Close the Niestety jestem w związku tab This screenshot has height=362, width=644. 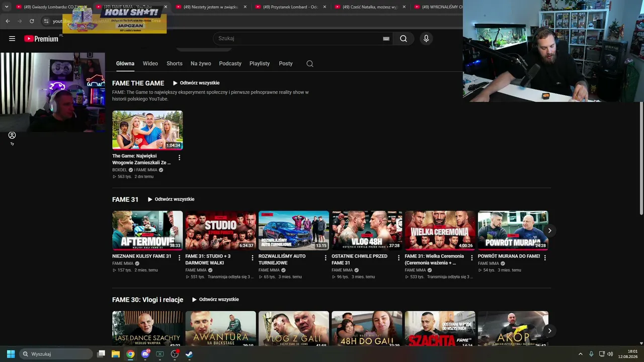click(x=245, y=7)
